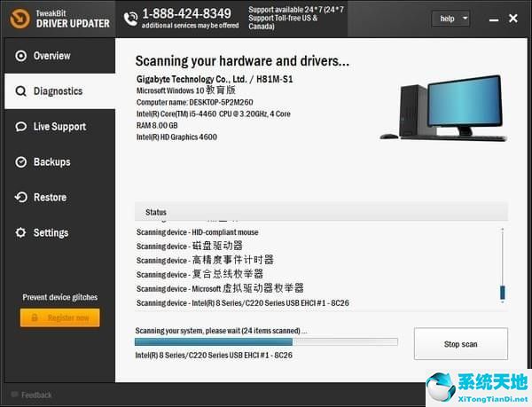The height and width of the screenshot is (407, 532).
Task: Click the lock icon on Register now
Action: (x=35, y=317)
